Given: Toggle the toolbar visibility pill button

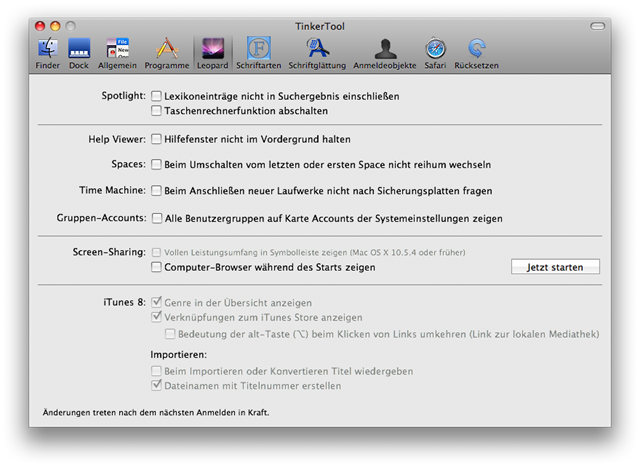Looking at the screenshot, I should [598, 26].
